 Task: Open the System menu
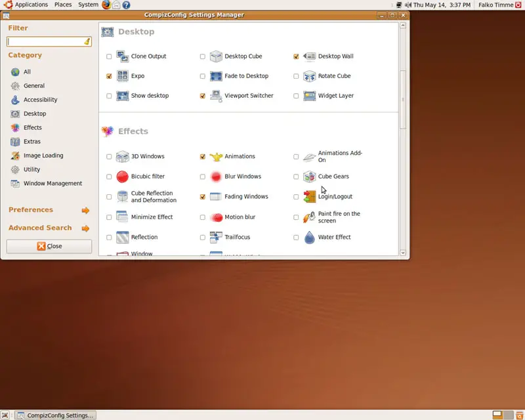click(x=88, y=5)
